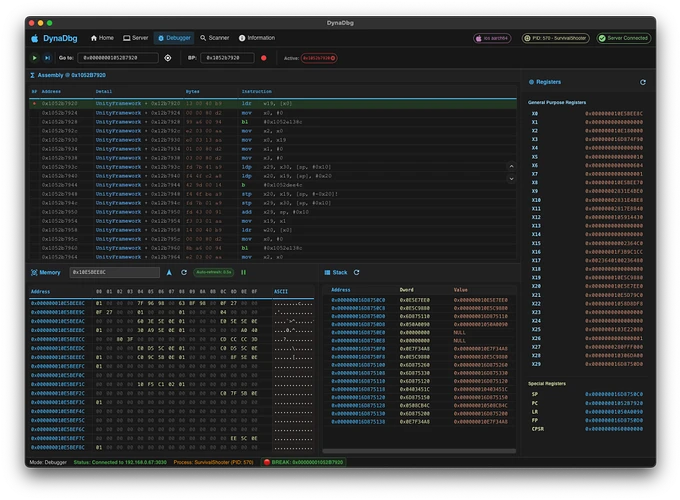The height and width of the screenshot is (500, 680).
Task: Click the red breakpoint set button
Action: [x=264, y=58]
